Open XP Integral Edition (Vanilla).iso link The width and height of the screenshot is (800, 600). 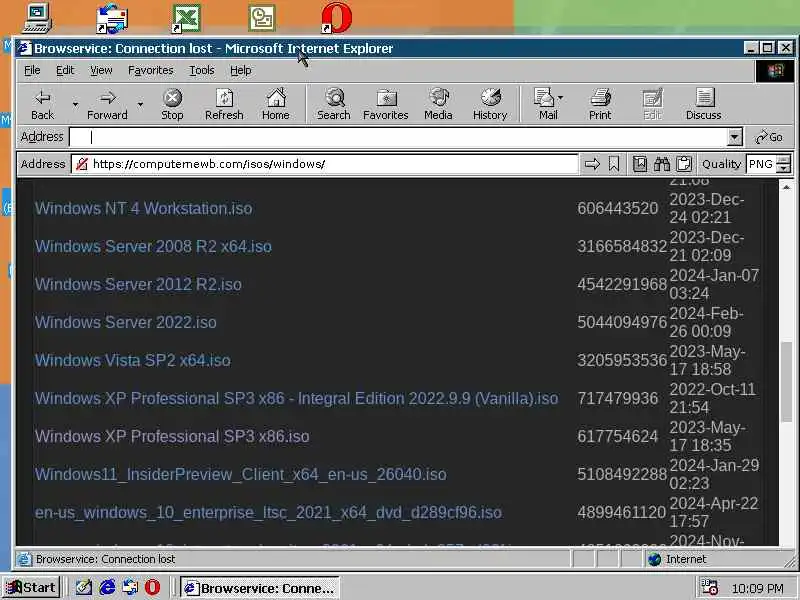296,398
